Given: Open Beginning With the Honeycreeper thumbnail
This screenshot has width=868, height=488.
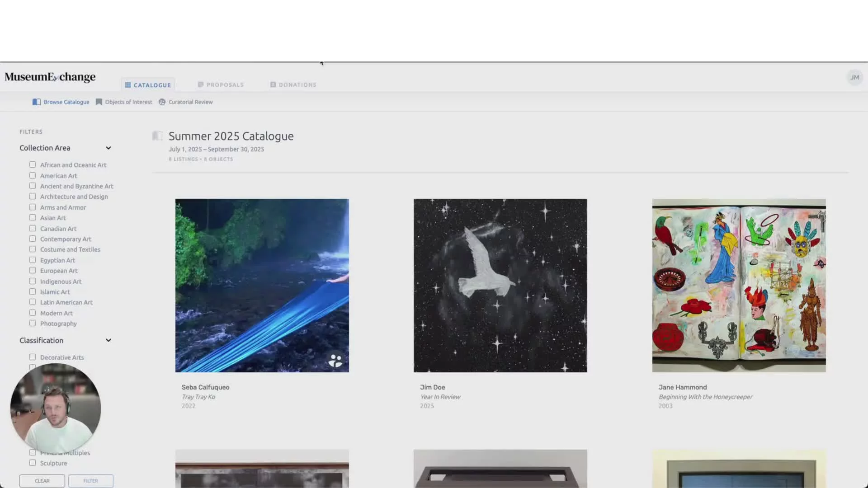Looking at the screenshot, I should pyautogui.click(x=739, y=286).
